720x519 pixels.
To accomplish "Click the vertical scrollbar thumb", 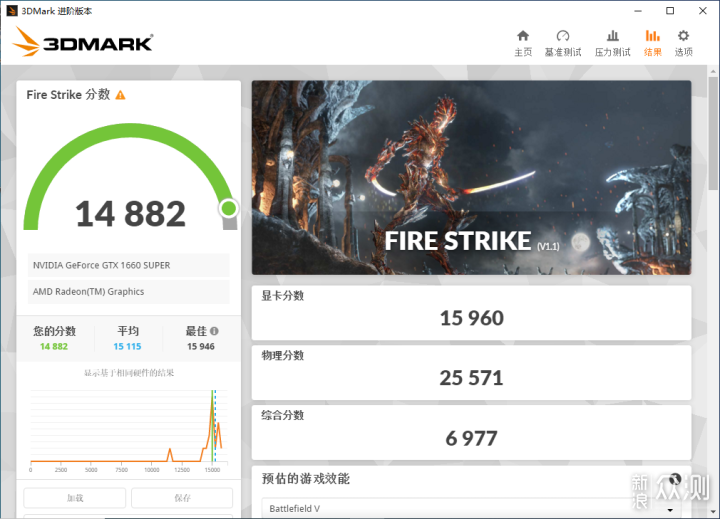I will 713,133.
